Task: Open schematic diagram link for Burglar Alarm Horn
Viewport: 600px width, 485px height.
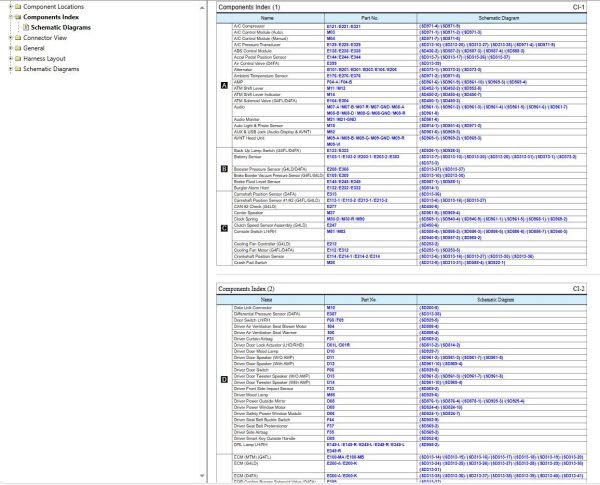Action: (x=429, y=188)
